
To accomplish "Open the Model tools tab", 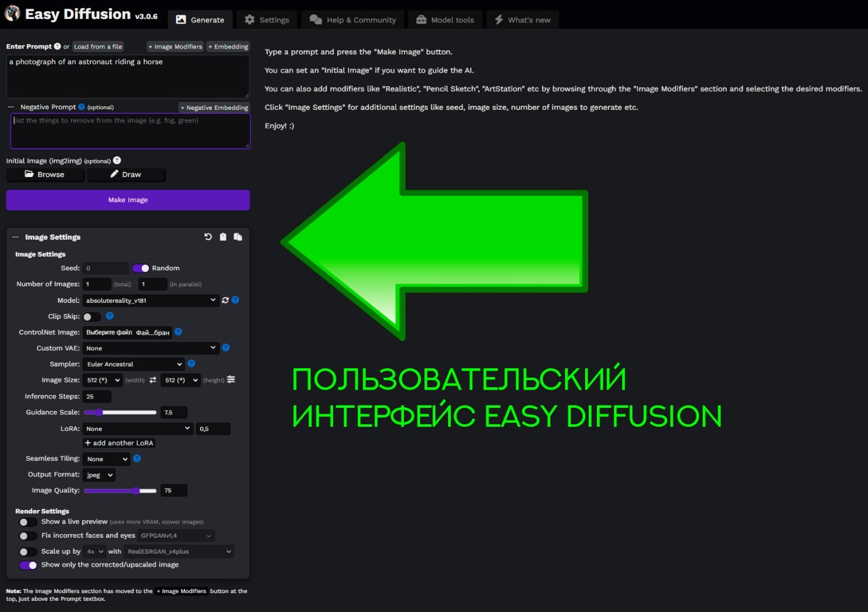I will click(445, 20).
